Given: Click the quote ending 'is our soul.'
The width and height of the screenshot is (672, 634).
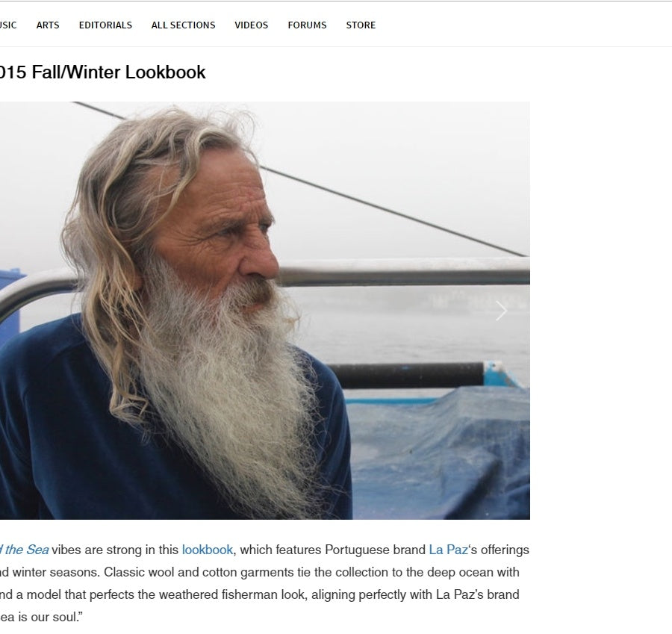Looking at the screenshot, I should [x=41, y=618].
